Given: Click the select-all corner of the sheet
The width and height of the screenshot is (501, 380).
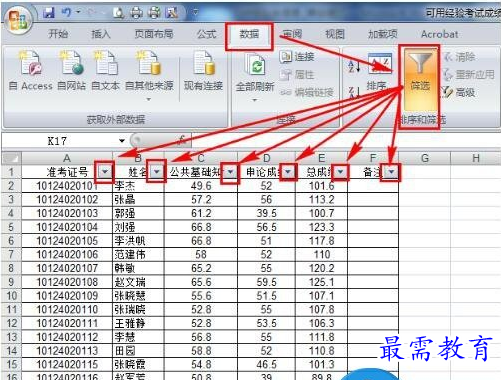Looking at the screenshot, I should [11, 158].
